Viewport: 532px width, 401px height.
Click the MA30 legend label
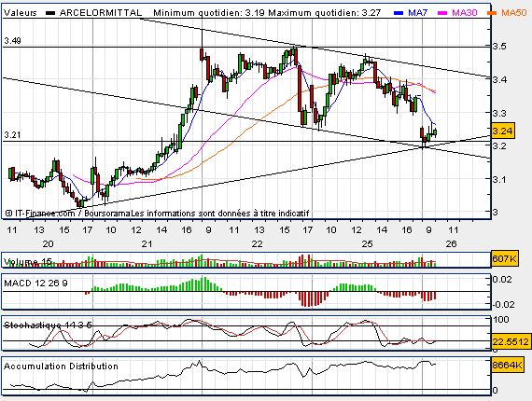point(465,13)
